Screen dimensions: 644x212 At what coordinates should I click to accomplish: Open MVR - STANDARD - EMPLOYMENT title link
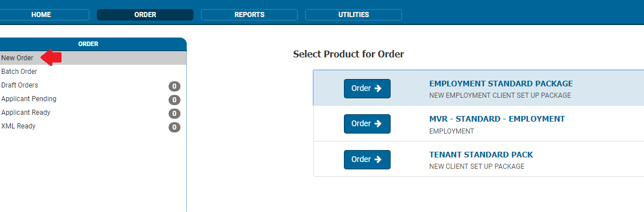[x=497, y=119]
